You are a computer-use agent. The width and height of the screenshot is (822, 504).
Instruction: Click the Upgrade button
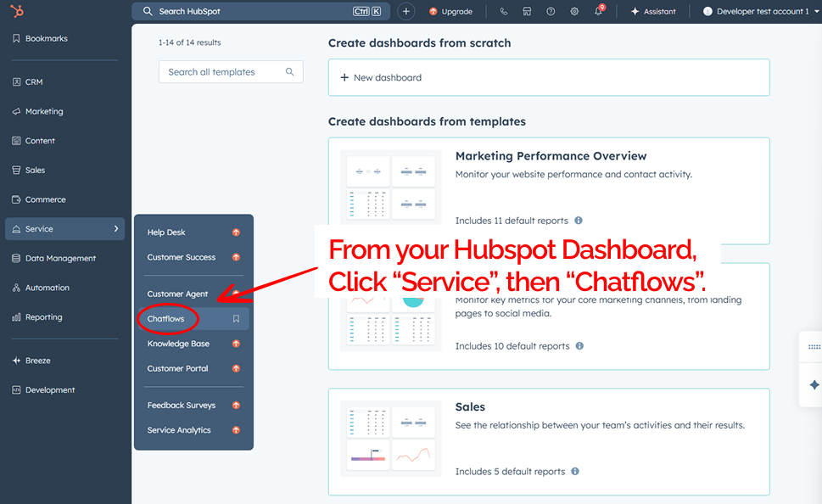[450, 12]
